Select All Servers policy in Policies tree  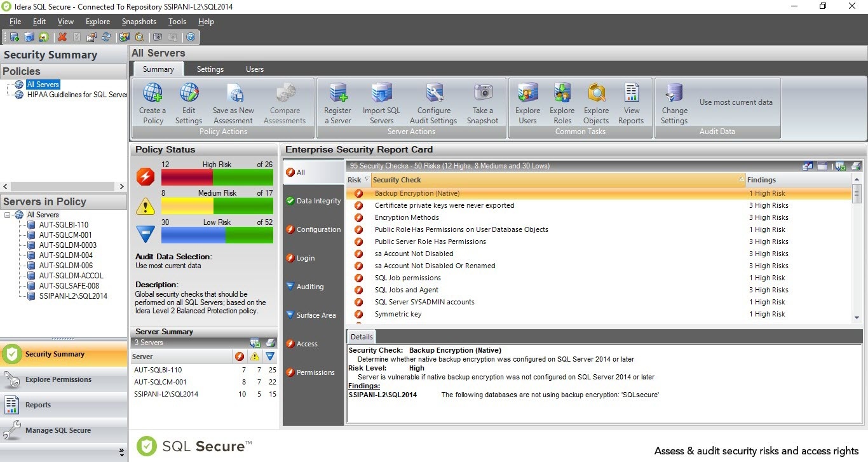tap(43, 85)
